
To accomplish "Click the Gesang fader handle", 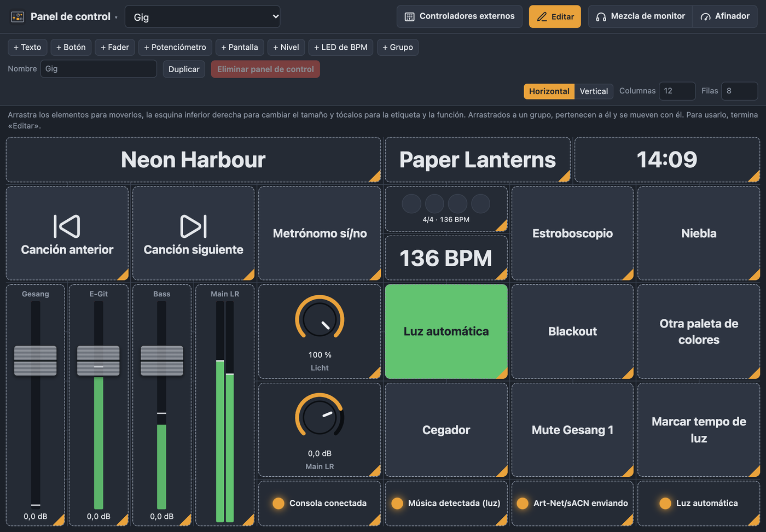I will [x=36, y=361].
